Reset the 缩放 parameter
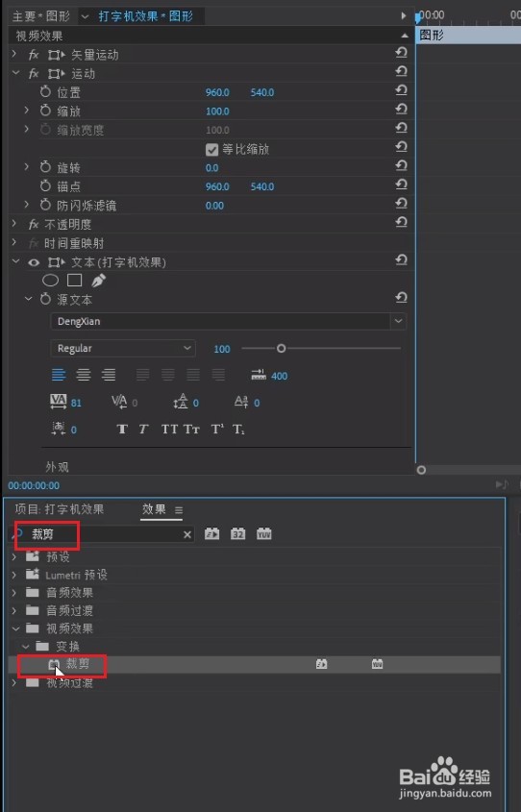 point(401,110)
